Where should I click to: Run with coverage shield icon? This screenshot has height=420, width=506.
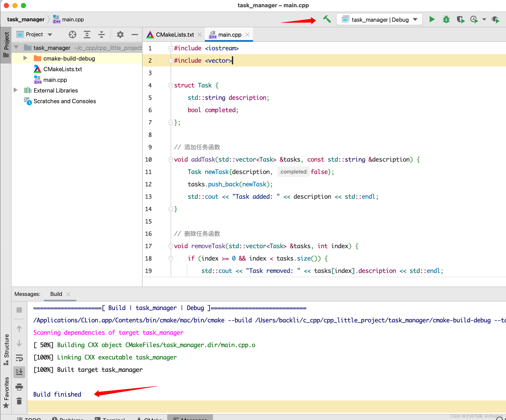coord(461,19)
